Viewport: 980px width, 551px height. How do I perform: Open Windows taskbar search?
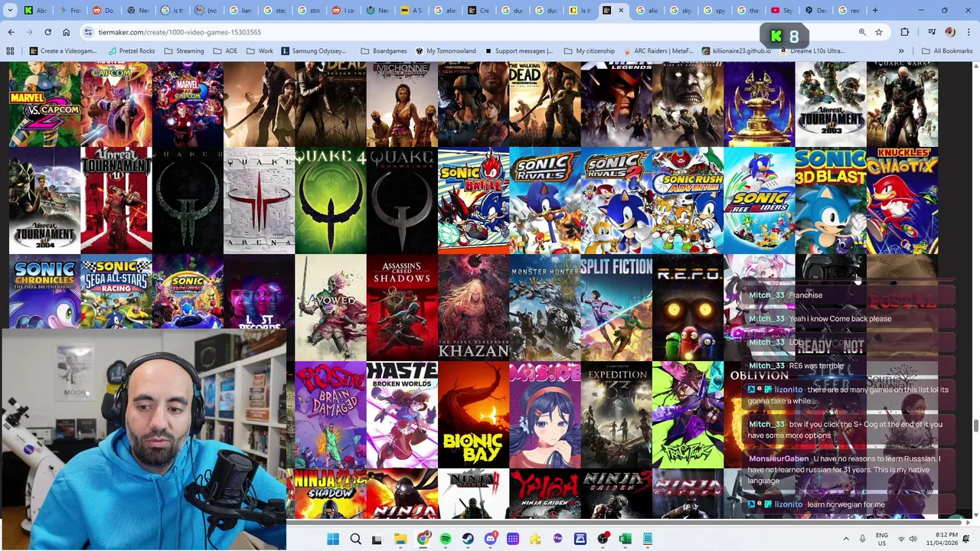point(355,539)
